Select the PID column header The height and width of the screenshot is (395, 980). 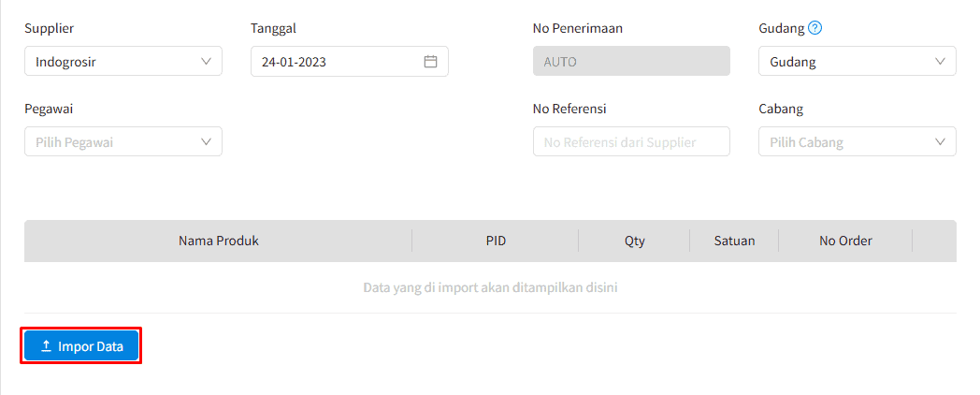pyautogui.click(x=496, y=241)
